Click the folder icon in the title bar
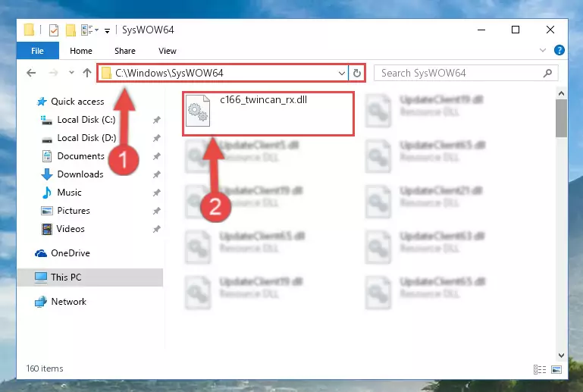The width and height of the screenshot is (583, 392). pos(29,30)
